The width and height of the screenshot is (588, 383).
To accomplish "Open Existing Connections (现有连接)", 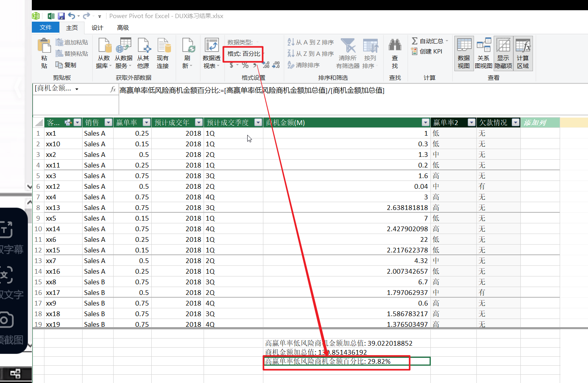I will pyautogui.click(x=163, y=53).
